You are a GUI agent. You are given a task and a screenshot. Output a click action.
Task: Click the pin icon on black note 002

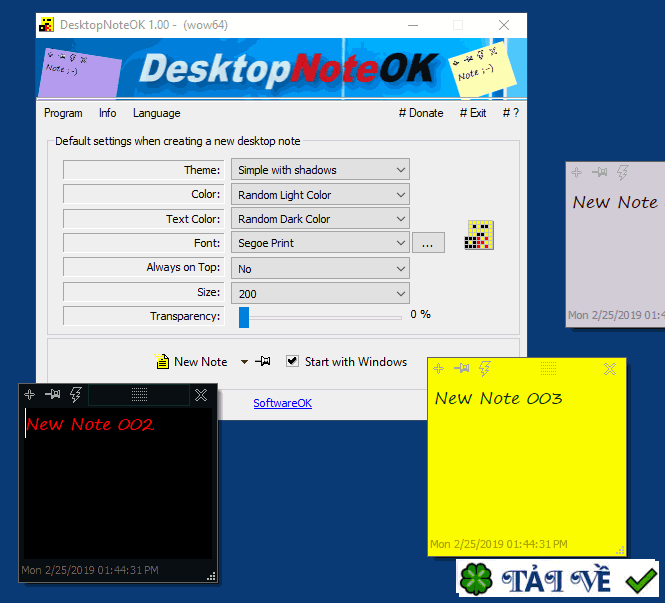[x=53, y=395]
